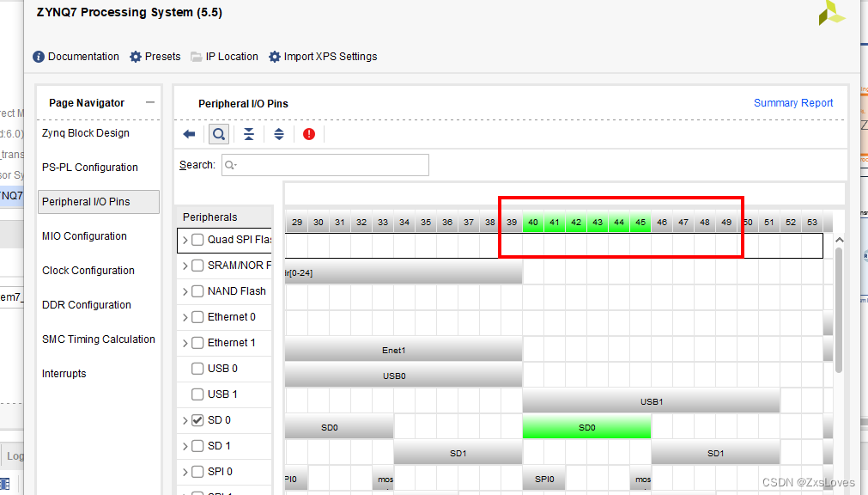
Task: Click IP Location folder button
Action: [x=224, y=57]
